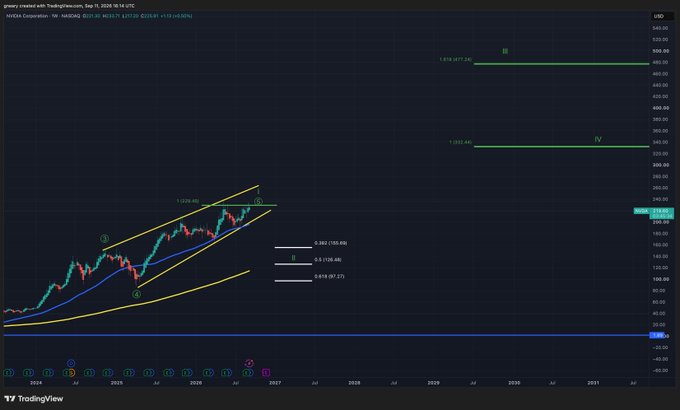Click the blue 1.89 price label
This screenshot has width=680, height=410.
click(x=657, y=335)
